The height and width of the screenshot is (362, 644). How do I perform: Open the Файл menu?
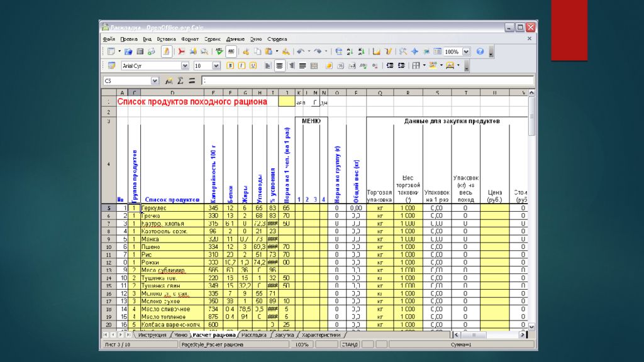coord(109,39)
